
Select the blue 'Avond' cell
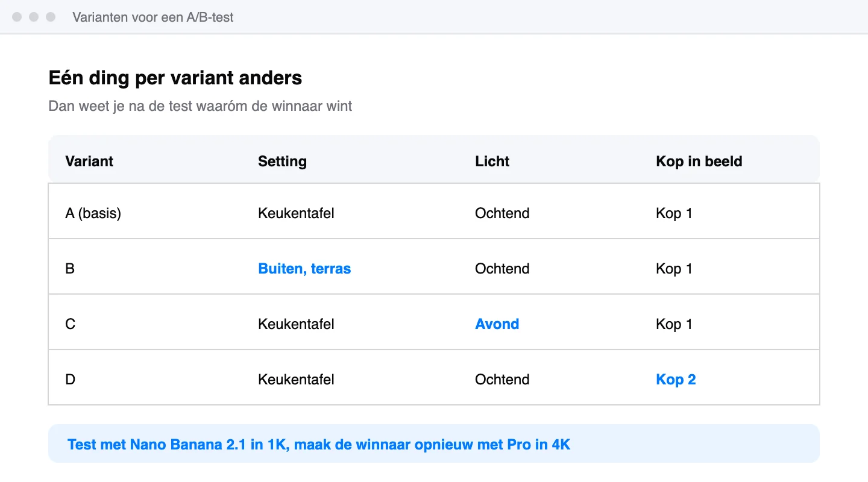coord(497,324)
